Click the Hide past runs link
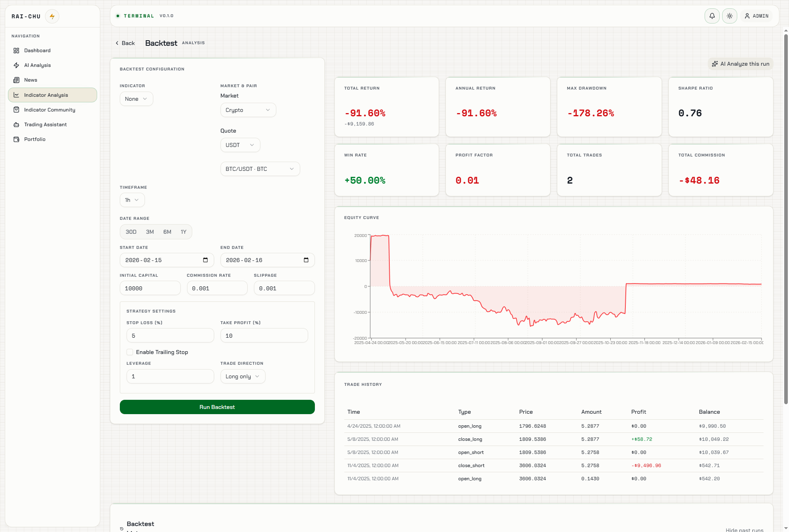This screenshot has width=789, height=532. (744, 530)
